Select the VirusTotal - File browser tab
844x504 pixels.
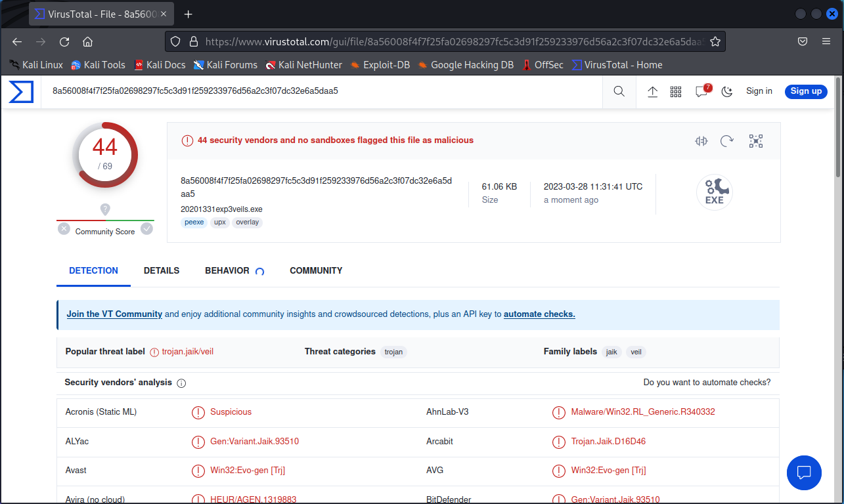(x=101, y=14)
